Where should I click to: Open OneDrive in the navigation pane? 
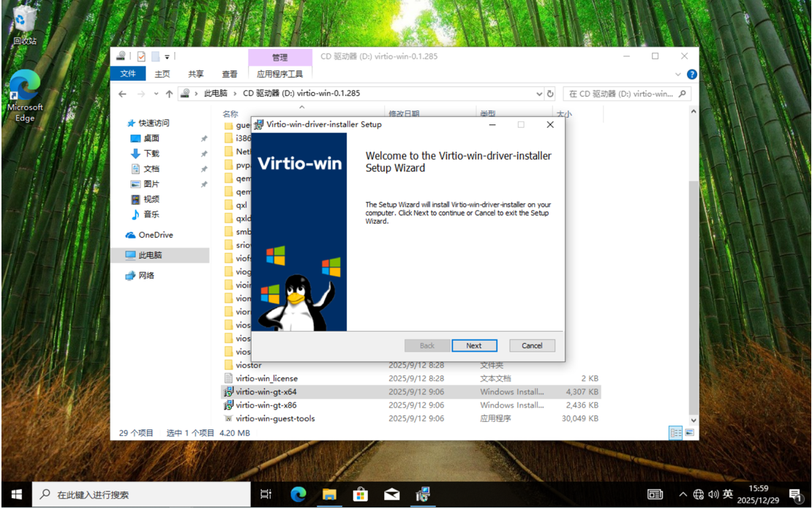coord(155,235)
